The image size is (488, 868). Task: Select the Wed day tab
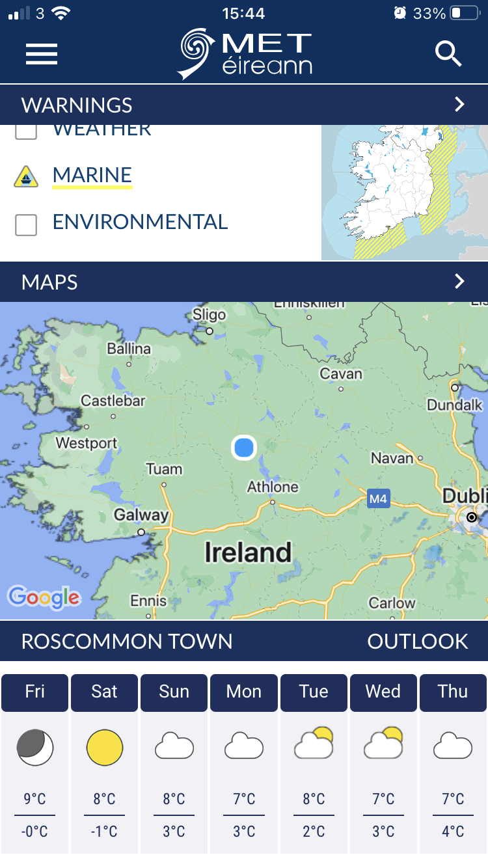[383, 692]
